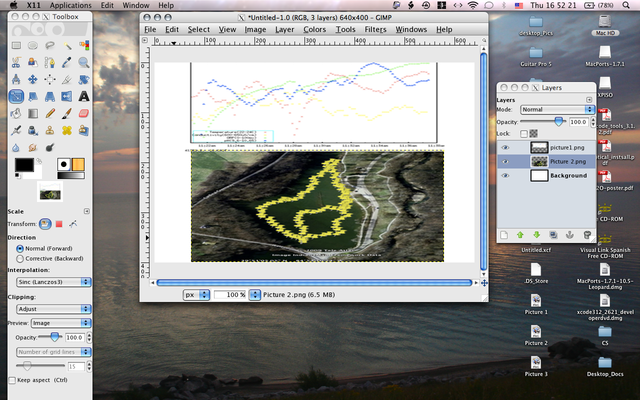Screen dimensions: 640x400
Task: Open the Clipping Adjust dropdown
Action: pyautogui.click(x=53, y=309)
